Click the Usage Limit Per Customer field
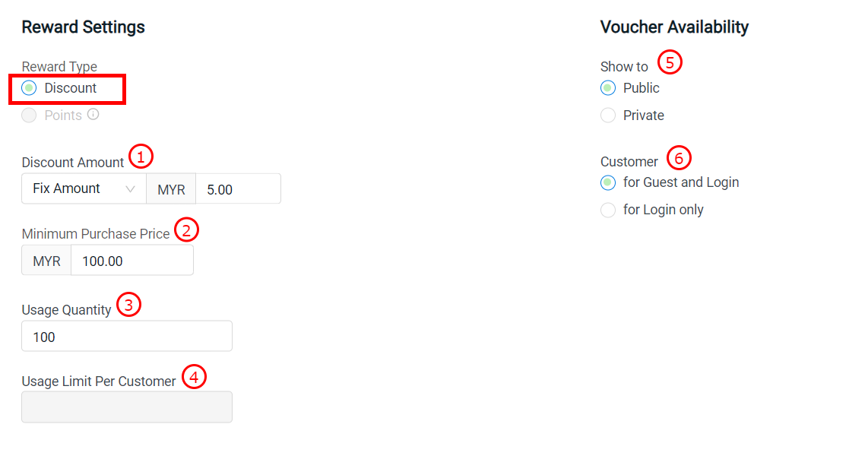Screen dimensions: 868x459 [127, 407]
